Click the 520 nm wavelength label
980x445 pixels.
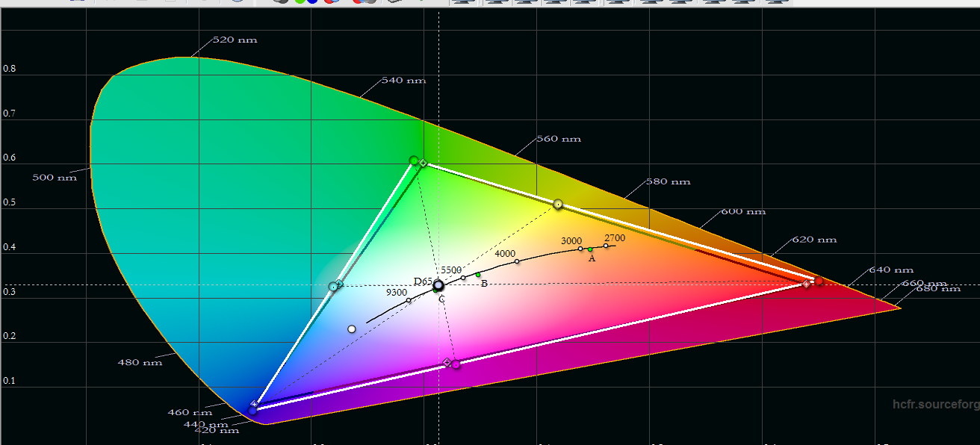coord(235,40)
